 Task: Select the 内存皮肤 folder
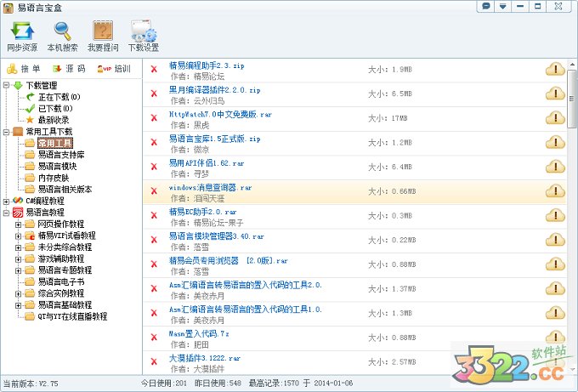(48, 178)
